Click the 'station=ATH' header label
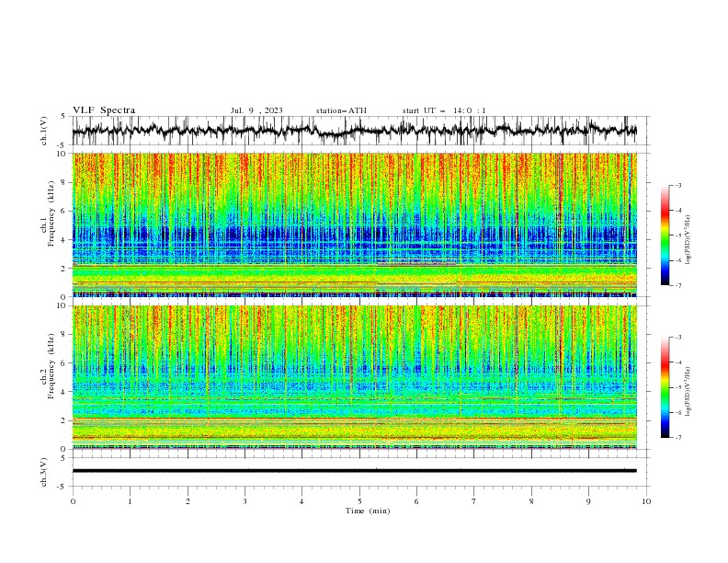The image size is (728, 563). 341,110
